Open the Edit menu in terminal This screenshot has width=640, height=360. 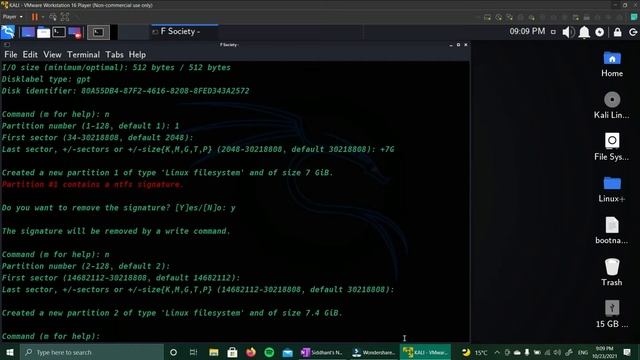pos(30,55)
